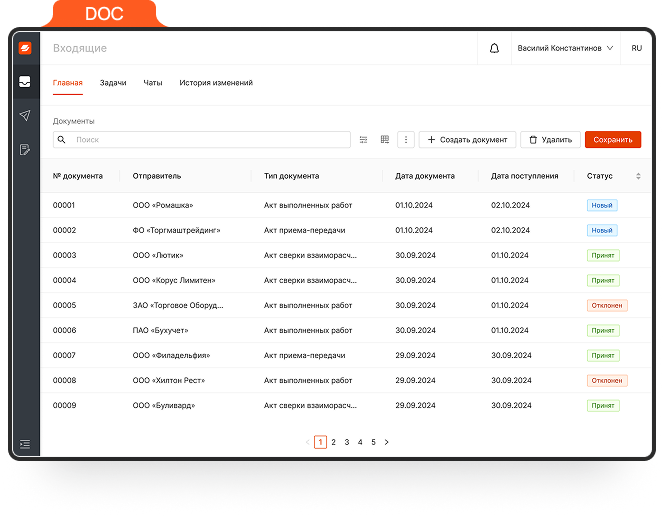Screen dimensions: 664x517
Task: Select document number 00005
Action: click(x=64, y=305)
